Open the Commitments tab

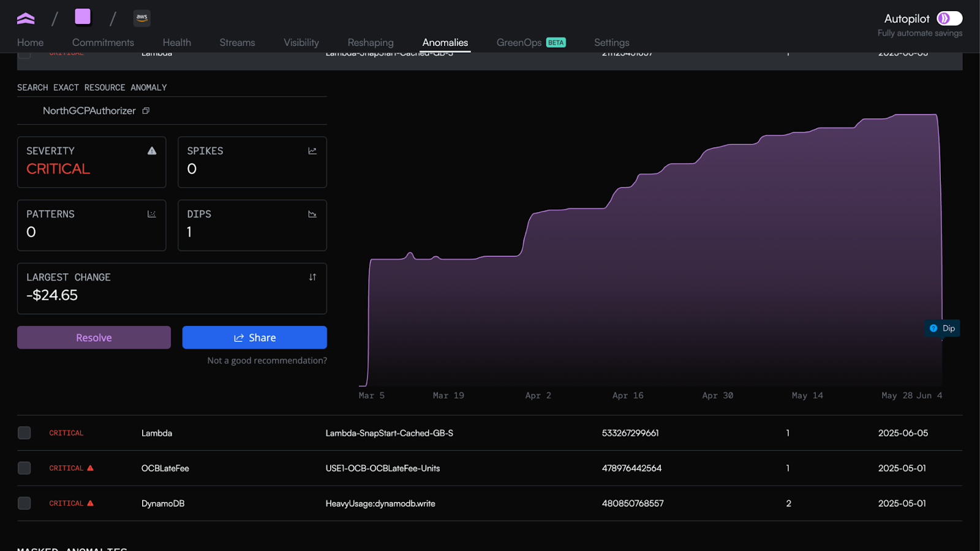pyautogui.click(x=103, y=42)
